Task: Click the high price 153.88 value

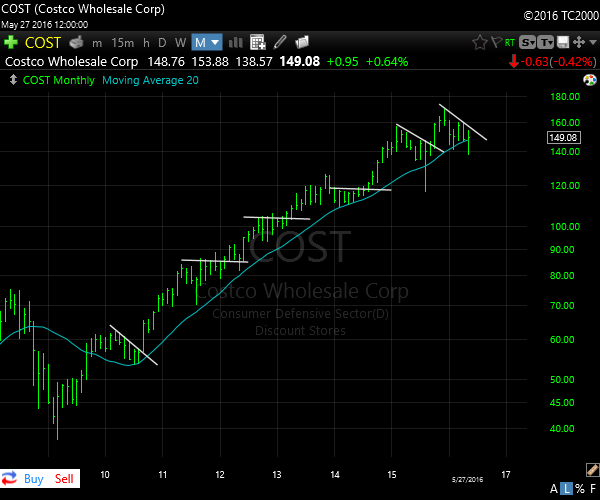Action: 210,62
